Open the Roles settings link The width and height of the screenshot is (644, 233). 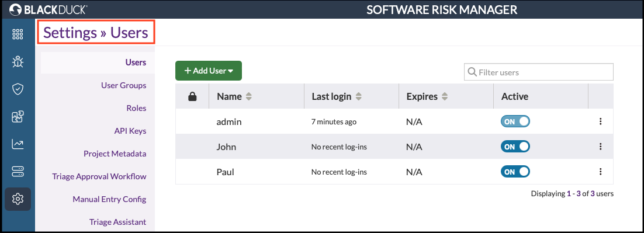click(x=136, y=108)
